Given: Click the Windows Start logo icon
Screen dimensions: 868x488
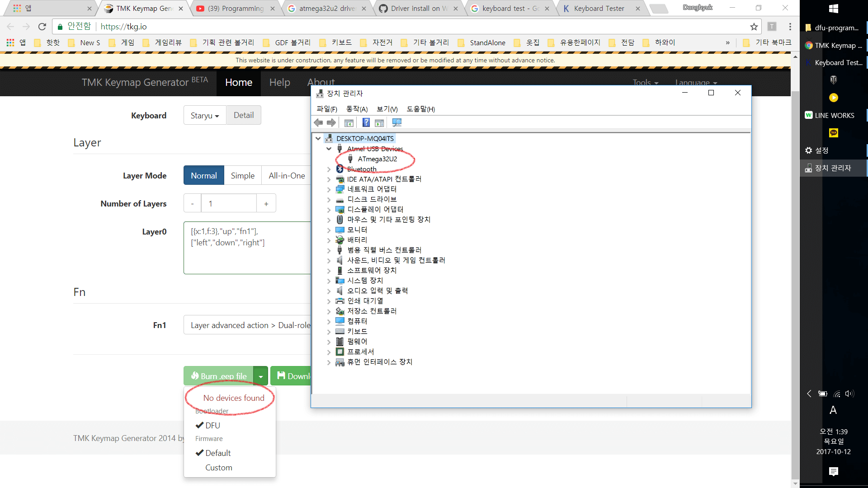Looking at the screenshot, I should [x=834, y=8].
